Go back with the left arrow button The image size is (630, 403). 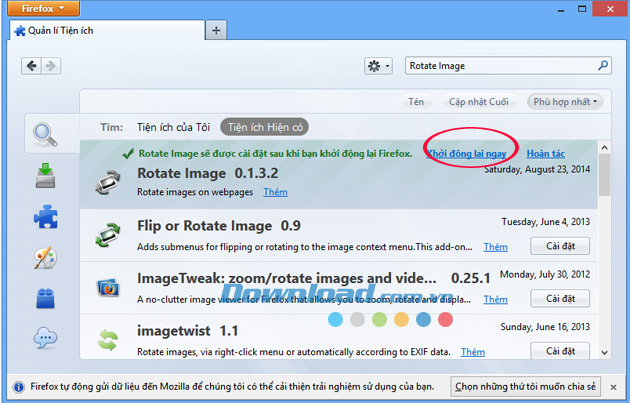tap(31, 65)
